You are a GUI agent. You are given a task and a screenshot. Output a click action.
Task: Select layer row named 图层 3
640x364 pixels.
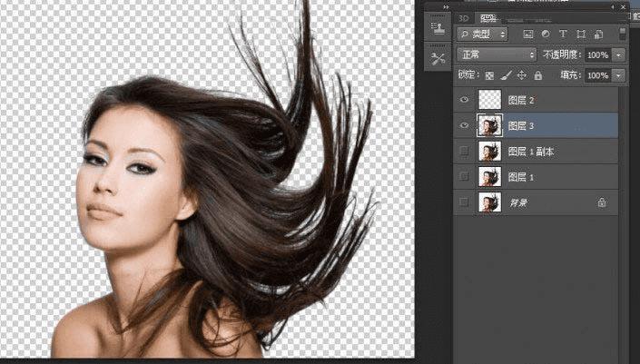coord(536,125)
